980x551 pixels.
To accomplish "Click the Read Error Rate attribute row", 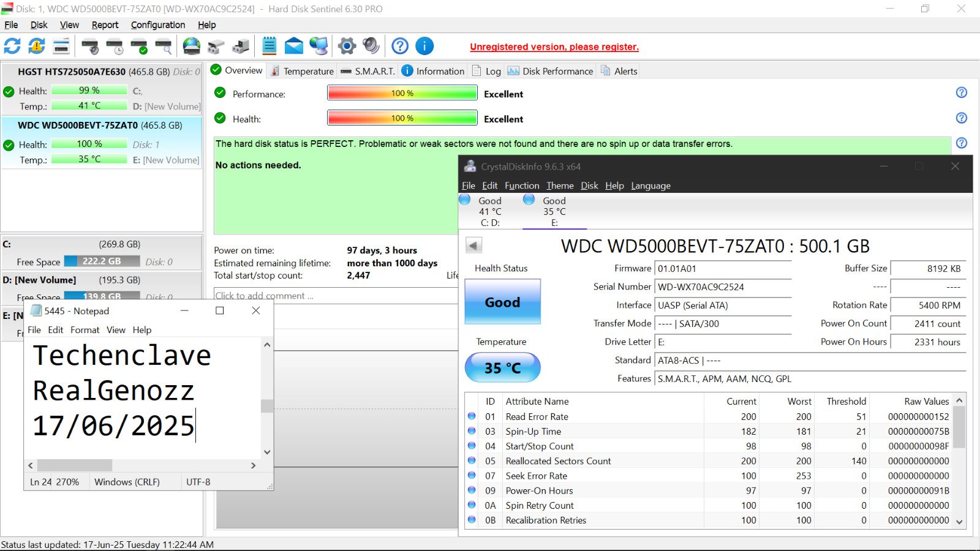I will 707,416.
